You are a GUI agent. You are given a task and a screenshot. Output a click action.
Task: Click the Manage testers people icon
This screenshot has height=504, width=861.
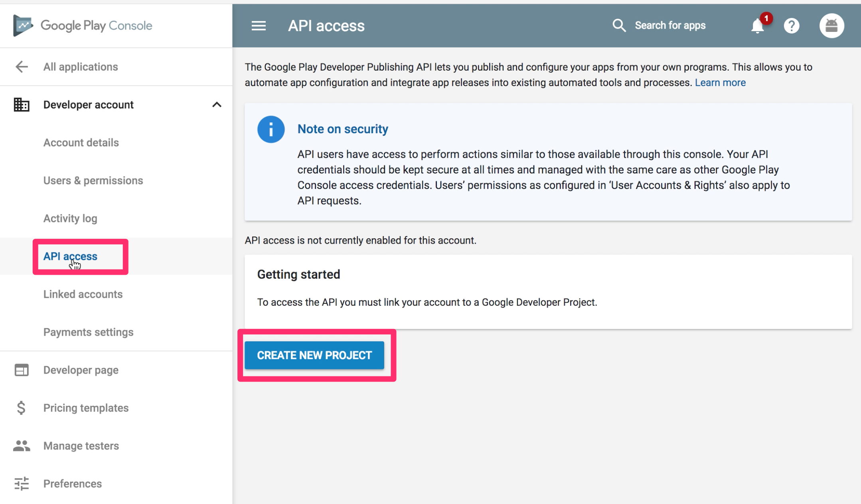(x=22, y=446)
